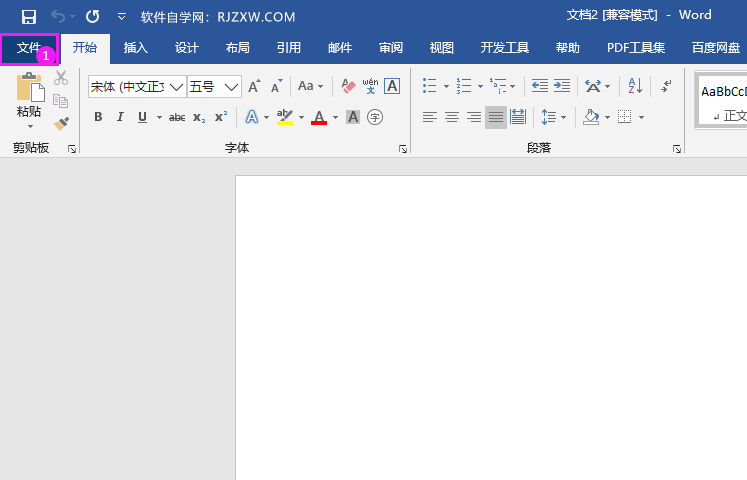Open the font size combo box 五号

pyautogui.click(x=214, y=87)
